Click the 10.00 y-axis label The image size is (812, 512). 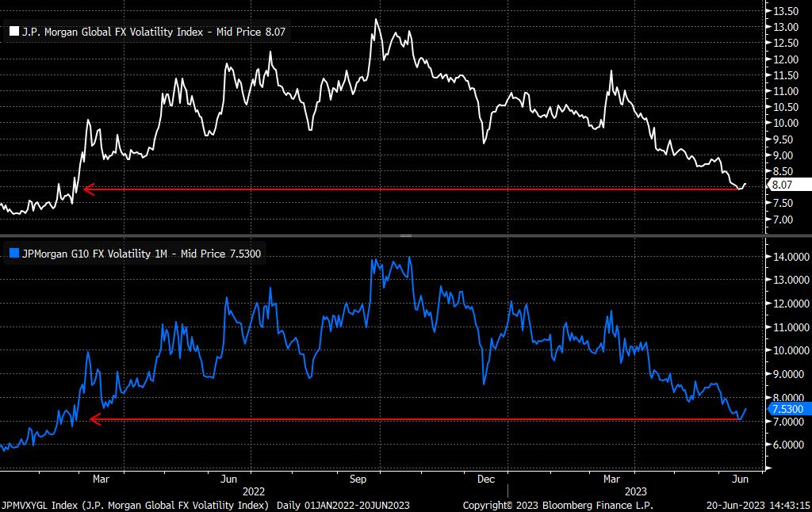point(786,123)
